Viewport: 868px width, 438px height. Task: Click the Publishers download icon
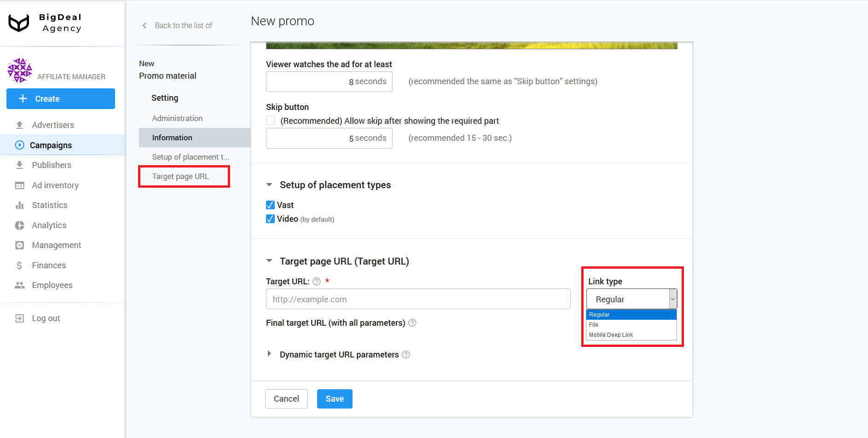(19, 165)
